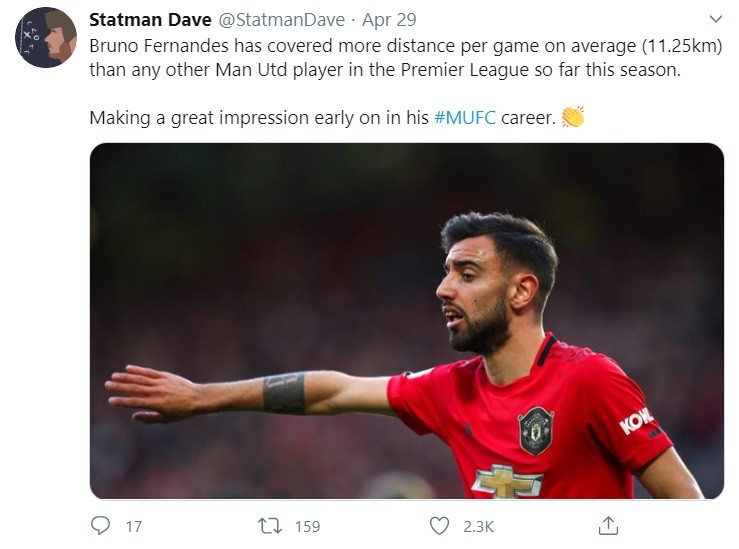Image resolution: width=739 pixels, height=549 pixels.
Task: Retweet this post using the arrows icon
Action: coord(270,524)
